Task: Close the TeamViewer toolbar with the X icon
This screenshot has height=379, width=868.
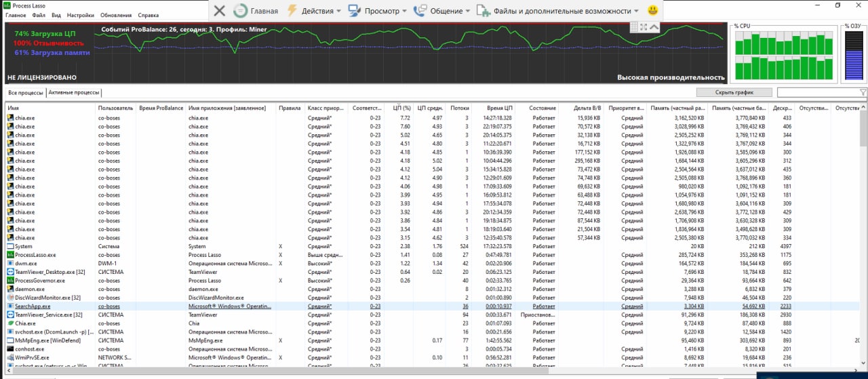Action: tap(219, 10)
